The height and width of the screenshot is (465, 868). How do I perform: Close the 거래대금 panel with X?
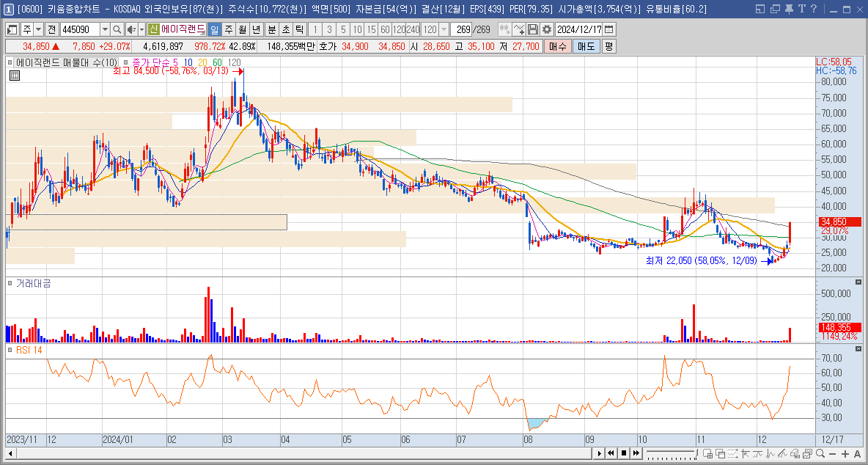point(858,282)
